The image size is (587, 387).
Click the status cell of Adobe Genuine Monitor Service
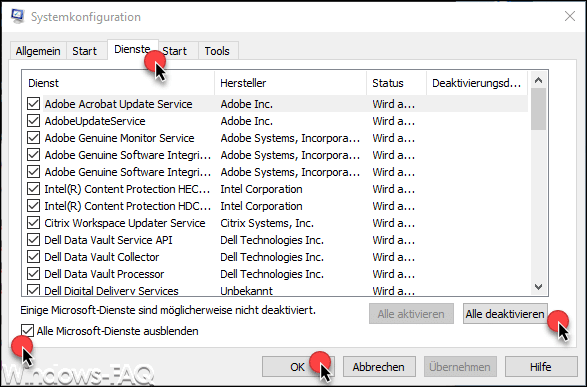(393, 138)
